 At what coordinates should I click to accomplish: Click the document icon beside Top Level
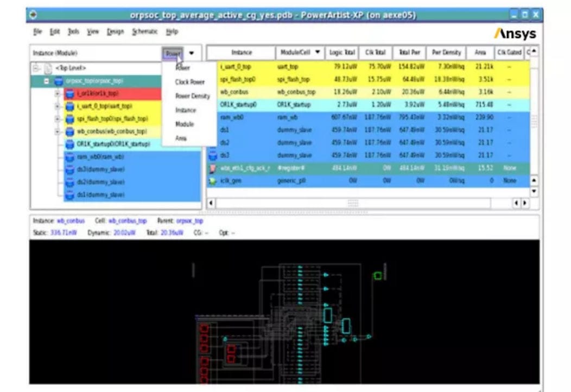[x=48, y=68]
